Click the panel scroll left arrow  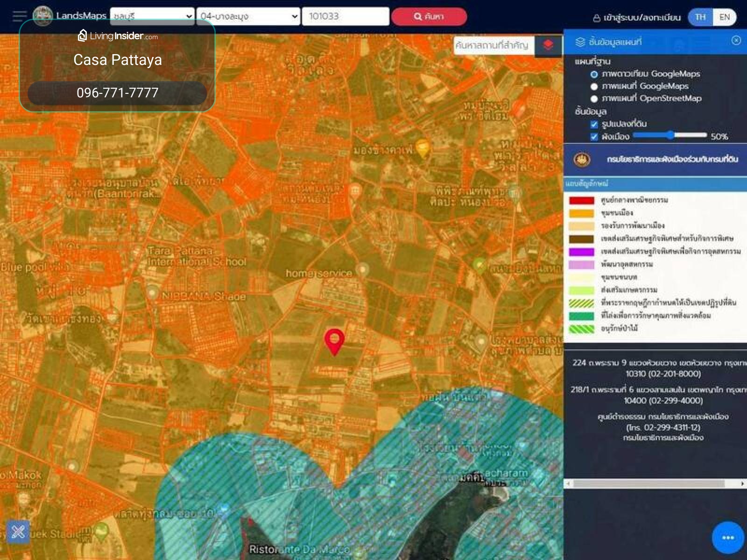point(568,484)
